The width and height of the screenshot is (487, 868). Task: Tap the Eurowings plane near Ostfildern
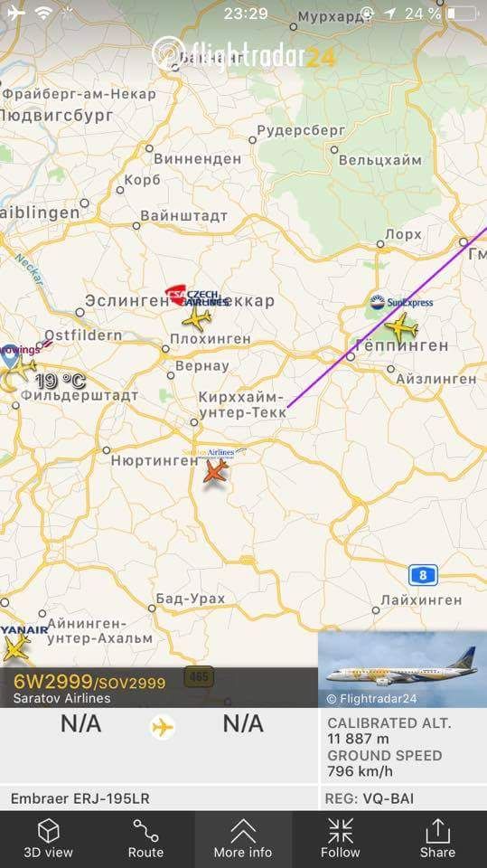(x=22, y=366)
